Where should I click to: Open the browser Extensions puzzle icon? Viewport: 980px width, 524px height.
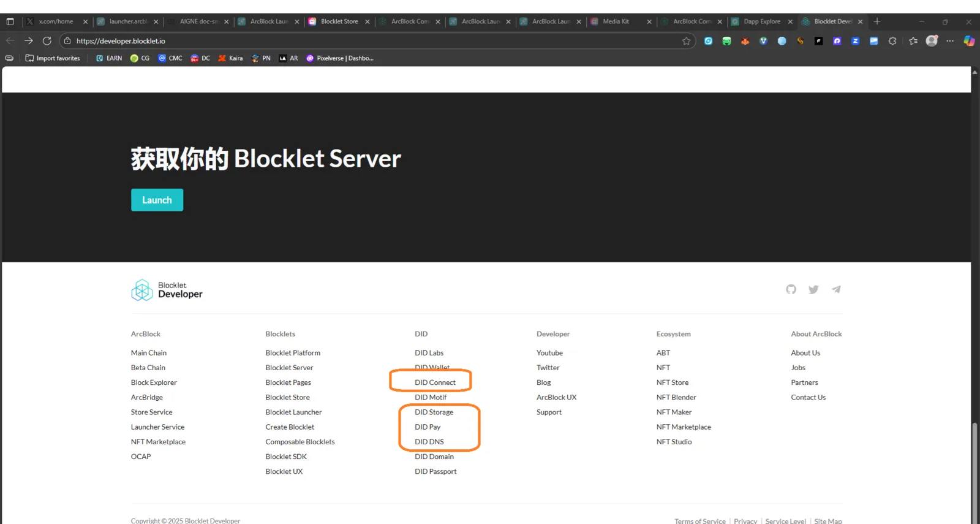[892, 41]
